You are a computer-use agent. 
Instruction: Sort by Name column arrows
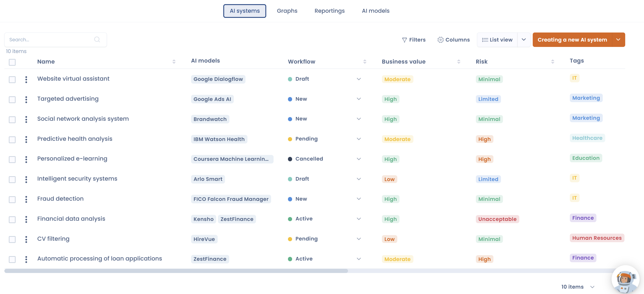tap(174, 62)
